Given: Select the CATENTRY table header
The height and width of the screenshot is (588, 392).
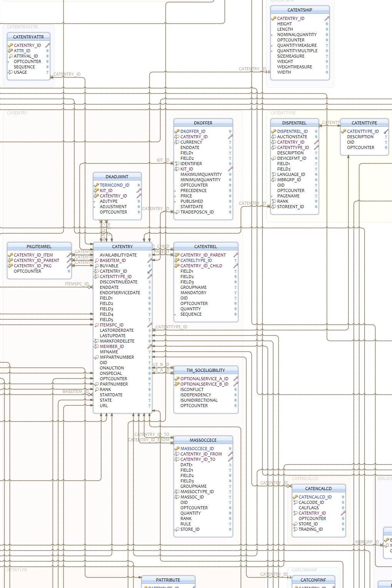Looking at the screenshot, I should (122, 246).
